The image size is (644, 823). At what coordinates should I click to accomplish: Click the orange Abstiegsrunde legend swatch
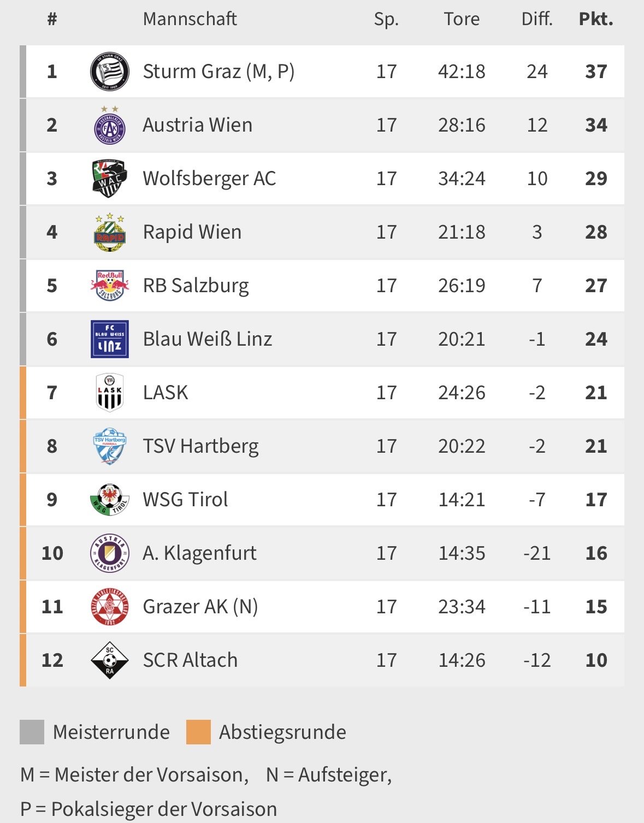coord(198,732)
